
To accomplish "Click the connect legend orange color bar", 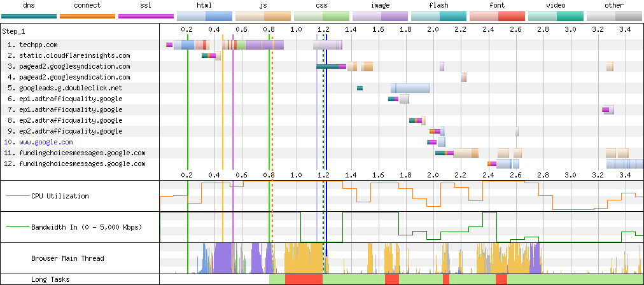I will (x=87, y=17).
